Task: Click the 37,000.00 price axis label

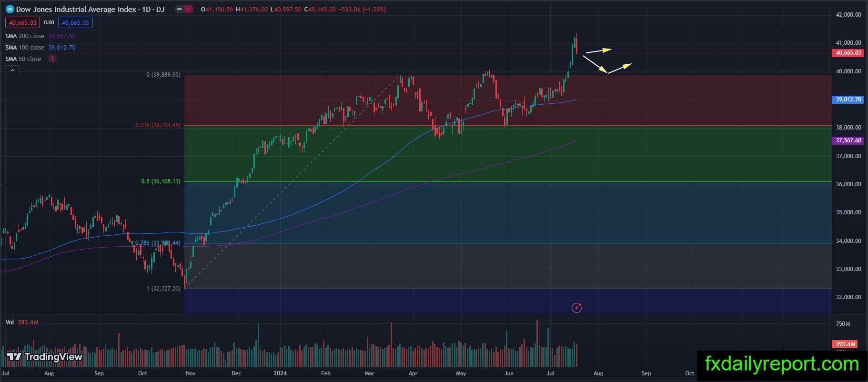Action: (848, 156)
